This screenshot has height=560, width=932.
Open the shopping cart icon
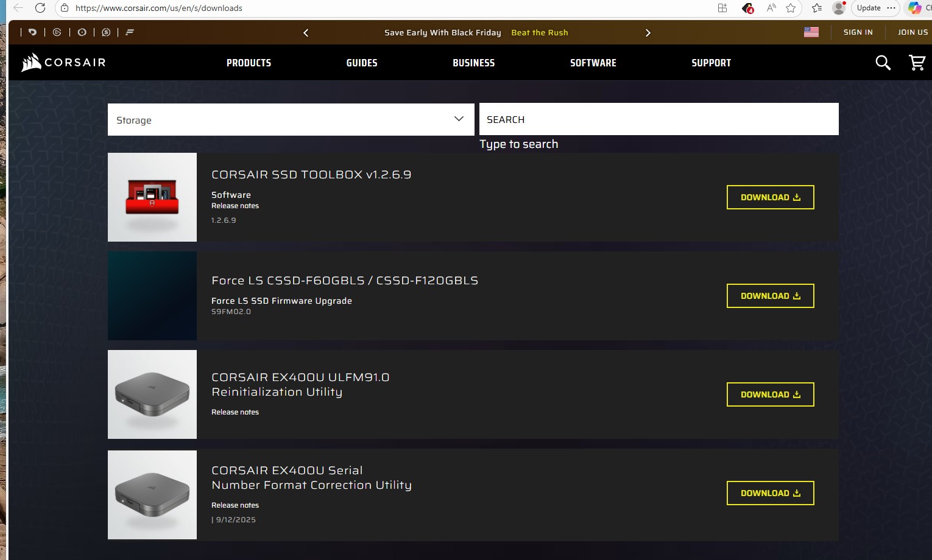(x=917, y=62)
